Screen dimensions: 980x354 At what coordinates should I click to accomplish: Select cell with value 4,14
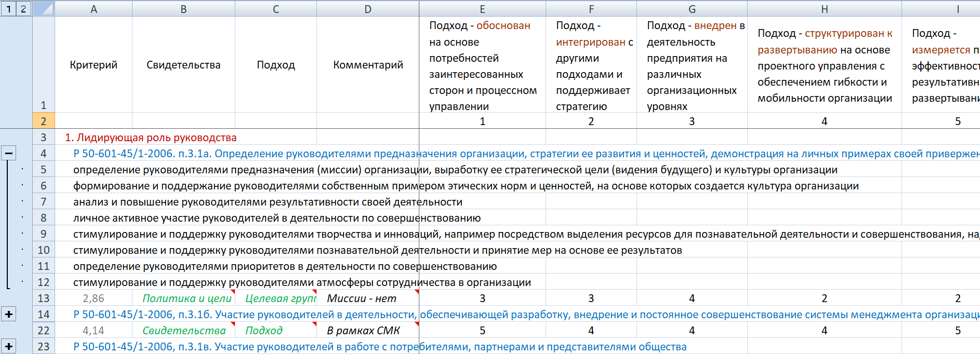point(94,331)
